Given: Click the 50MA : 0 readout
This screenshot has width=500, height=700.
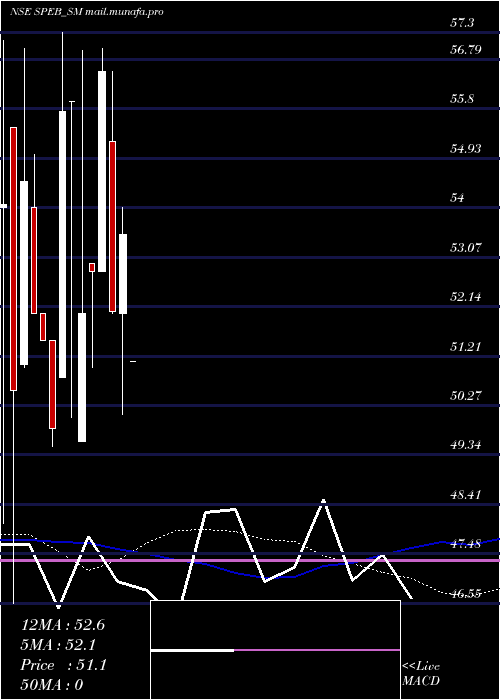Looking at the screenshot, I should coord(52,685).
